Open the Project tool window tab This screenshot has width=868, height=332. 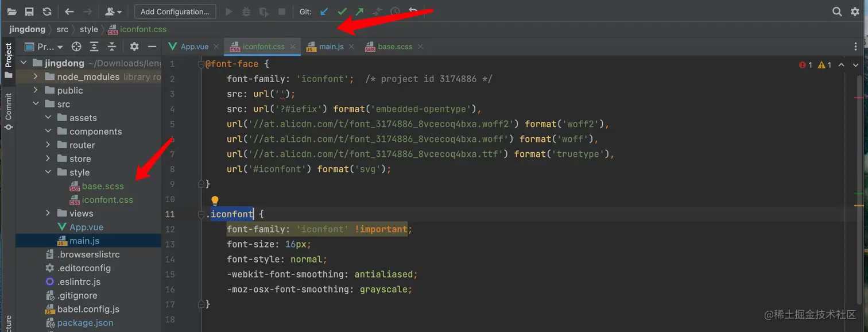point(8,61)
